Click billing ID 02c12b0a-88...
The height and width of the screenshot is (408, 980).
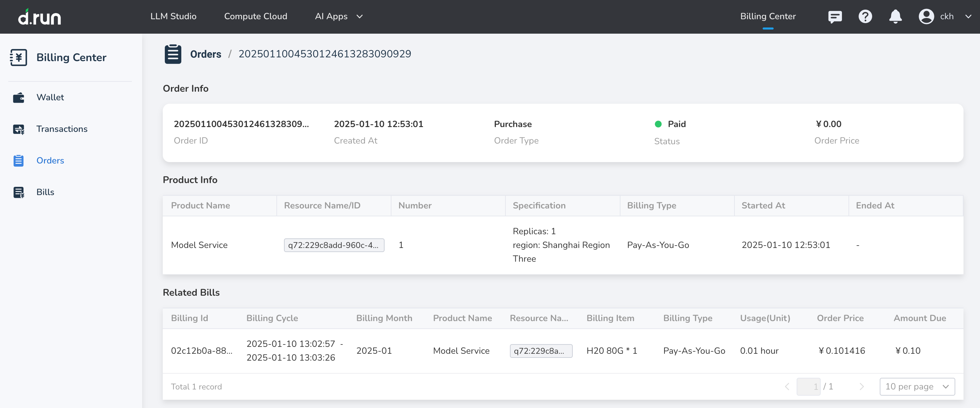pos(202,351)
